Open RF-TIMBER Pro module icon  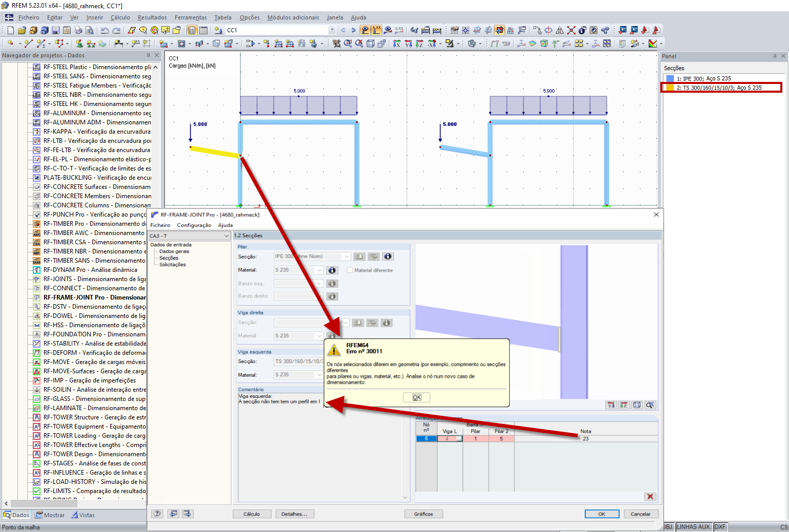37,224
